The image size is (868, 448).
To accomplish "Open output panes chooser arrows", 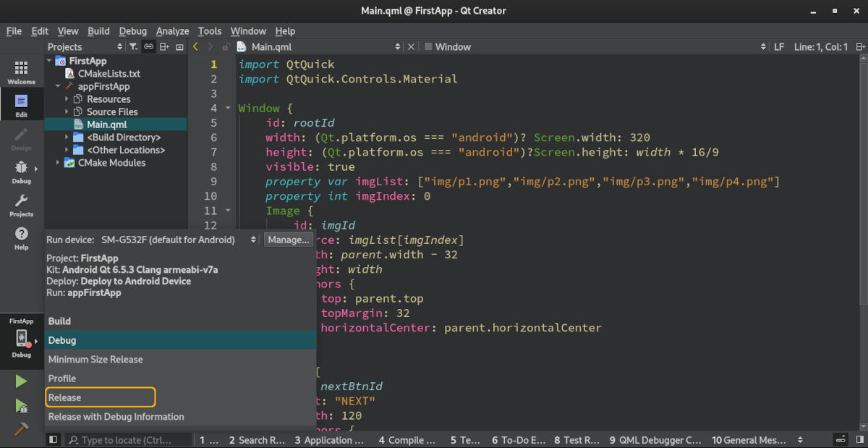I will tap(800, 439).
